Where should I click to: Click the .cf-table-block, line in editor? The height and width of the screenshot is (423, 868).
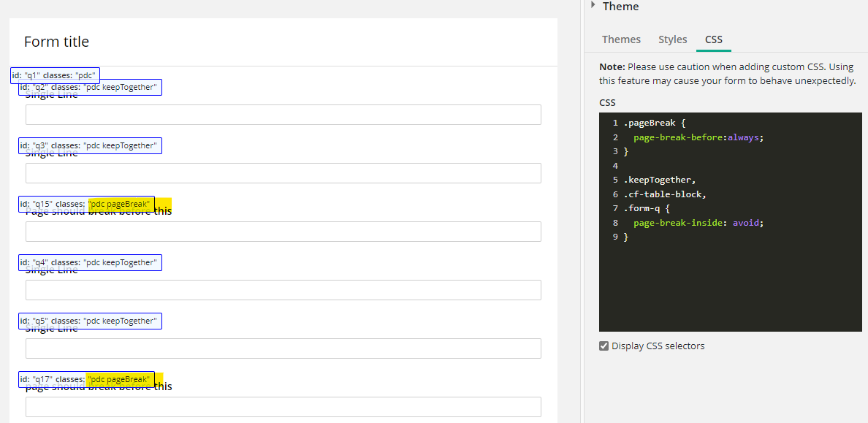coord(666,194)
